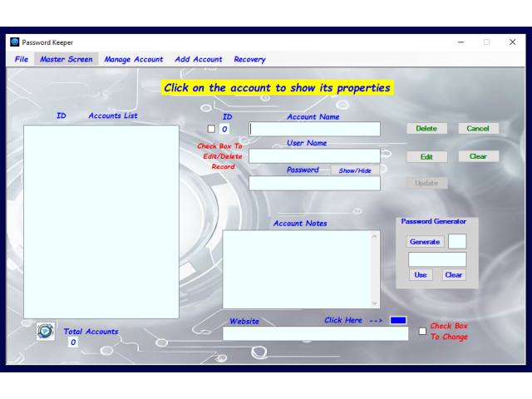
Task: Generate a new password
Action: coord(425,242)
